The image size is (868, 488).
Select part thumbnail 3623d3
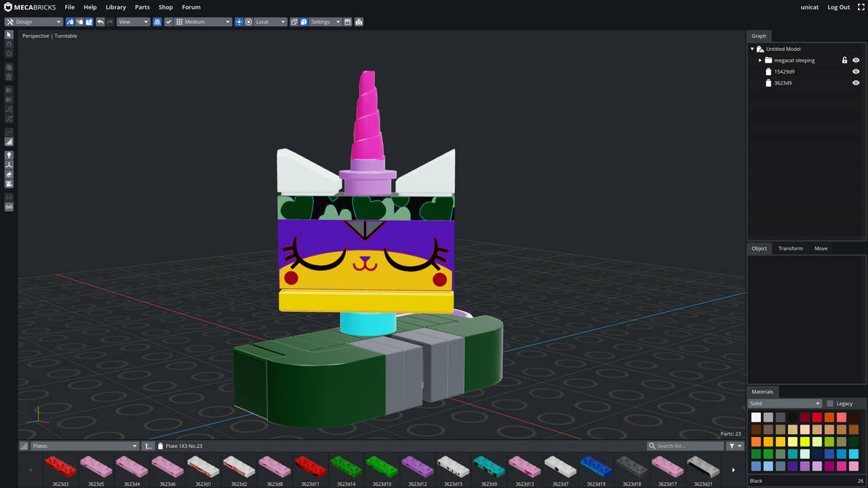click(60, 471)
